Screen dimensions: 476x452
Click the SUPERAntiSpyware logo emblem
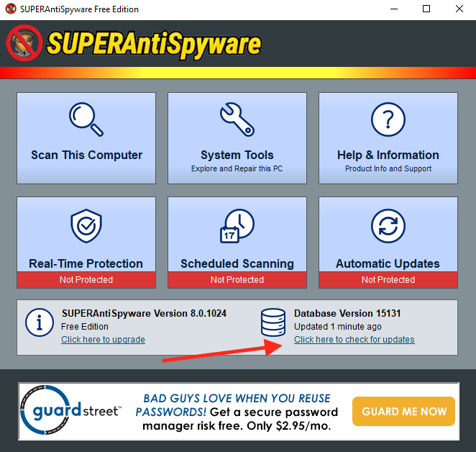coord(24,43)
